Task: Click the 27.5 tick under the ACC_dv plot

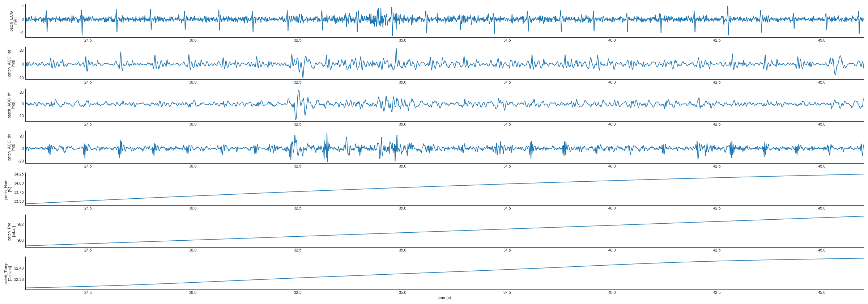Action: pos(88,166)
